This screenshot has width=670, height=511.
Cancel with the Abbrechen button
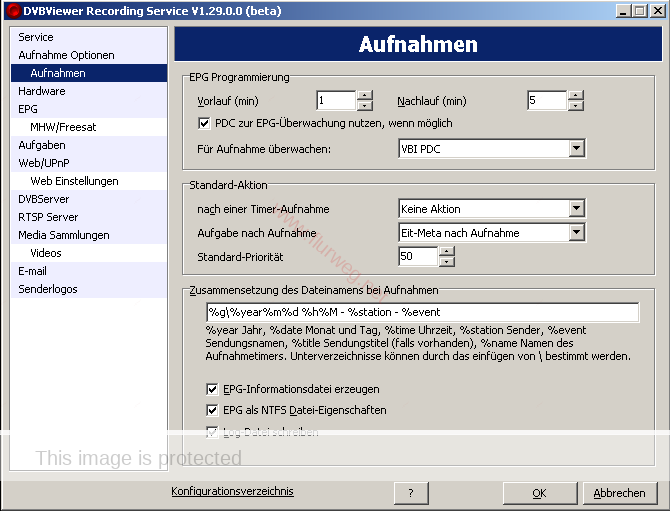click(x=620, y=493)
